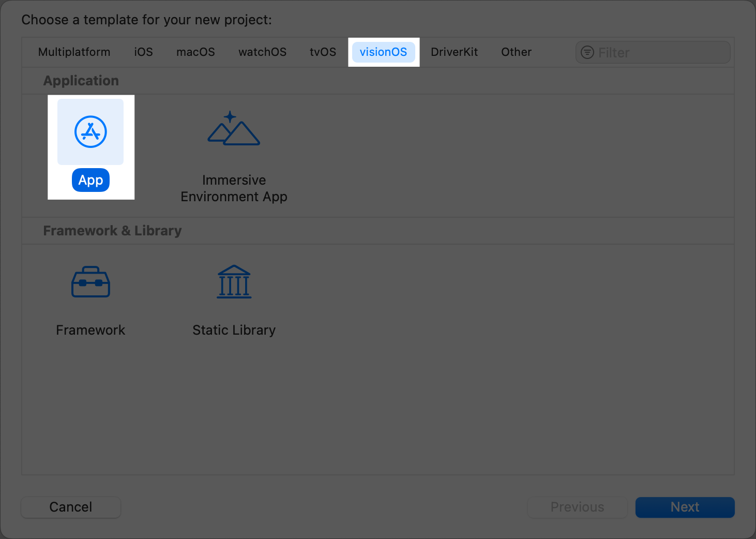The height and width of the screenshot is (539, 756).
Task: Switch to the Other templates tab
Action: 516,52
